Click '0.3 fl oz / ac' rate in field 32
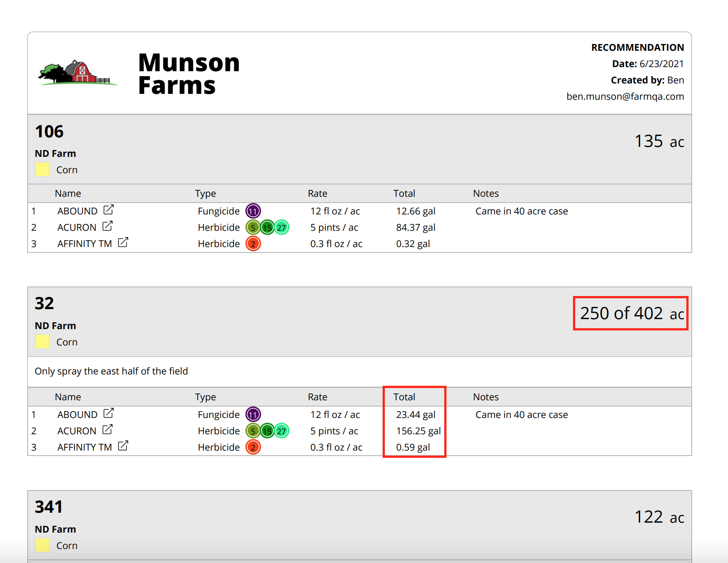Image resolution: width=728 pixels, height=563 pixels. click(x=336, y=447)
